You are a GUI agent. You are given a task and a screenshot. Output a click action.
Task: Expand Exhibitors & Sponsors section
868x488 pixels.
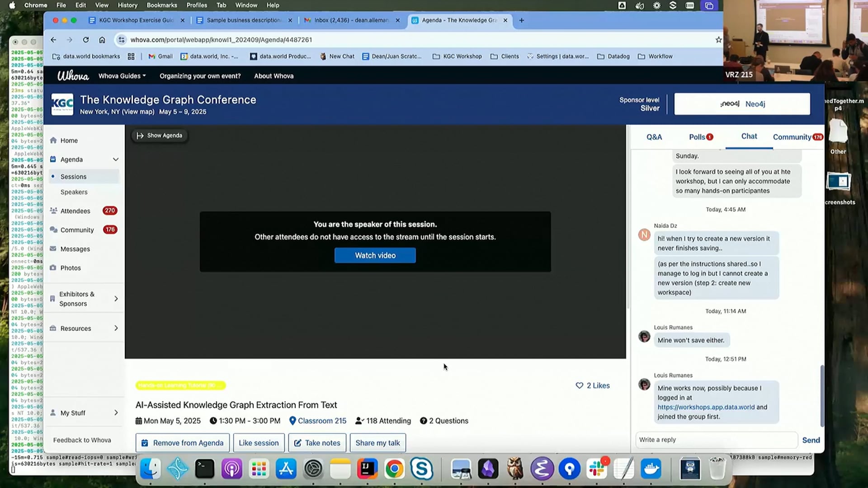click(x=116, y=299)
